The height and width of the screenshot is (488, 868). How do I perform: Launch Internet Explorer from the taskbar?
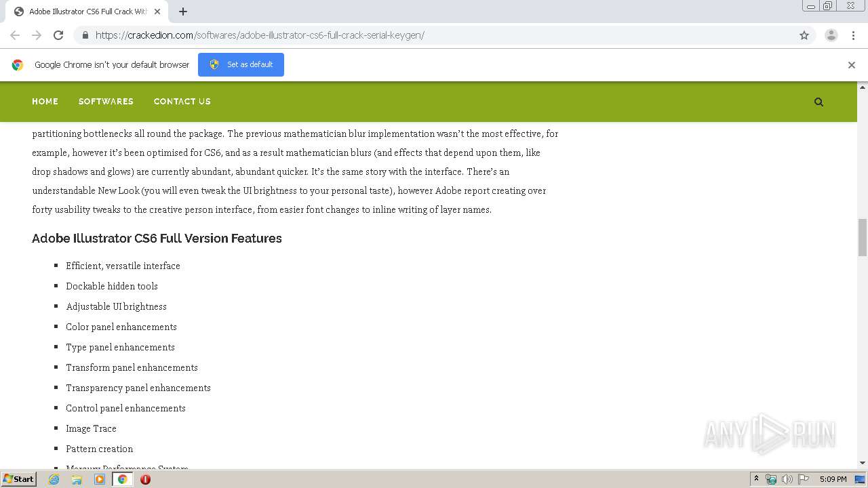pos(54,479)
